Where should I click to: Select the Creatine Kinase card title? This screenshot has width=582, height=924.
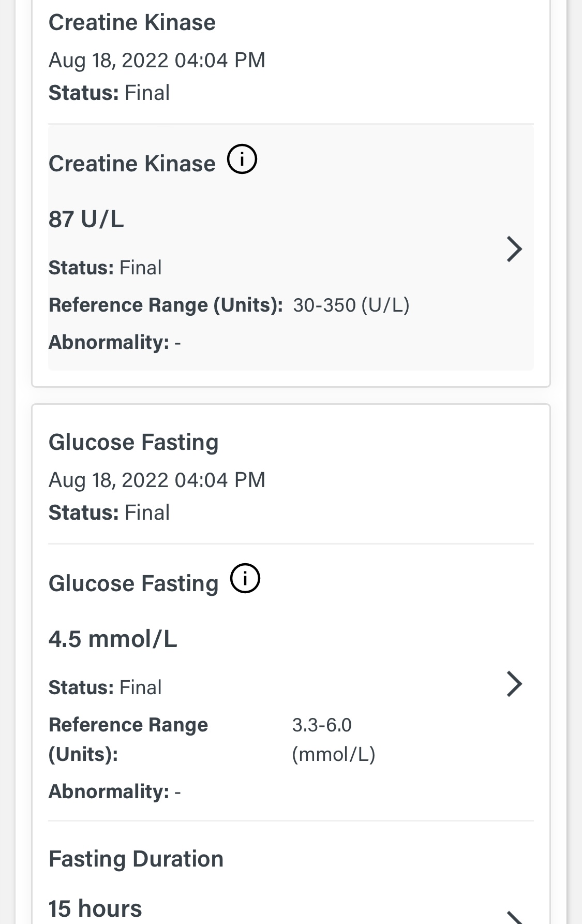click(132, 23)
